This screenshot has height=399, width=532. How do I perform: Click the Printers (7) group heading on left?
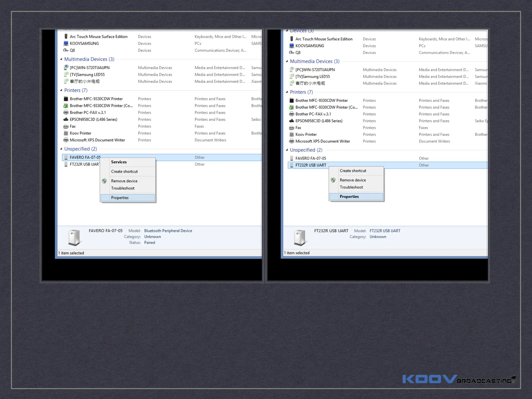[76, 90]
